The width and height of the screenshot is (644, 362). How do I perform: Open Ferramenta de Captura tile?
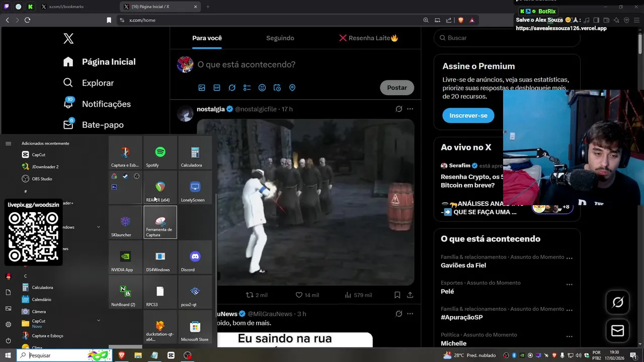click(x=160, y=222)
